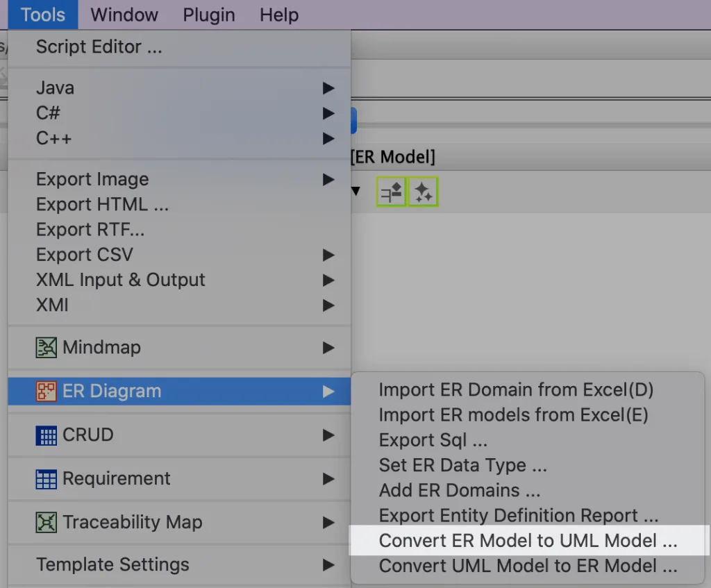Select Add ER Domains option
Viewport: 711px width, 588px height.
tap(528, 491)
